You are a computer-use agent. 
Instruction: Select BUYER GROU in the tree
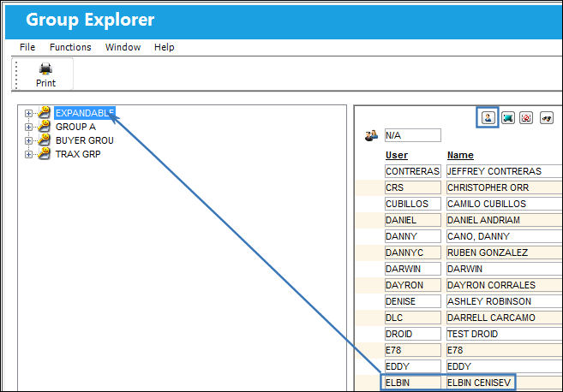85,140
